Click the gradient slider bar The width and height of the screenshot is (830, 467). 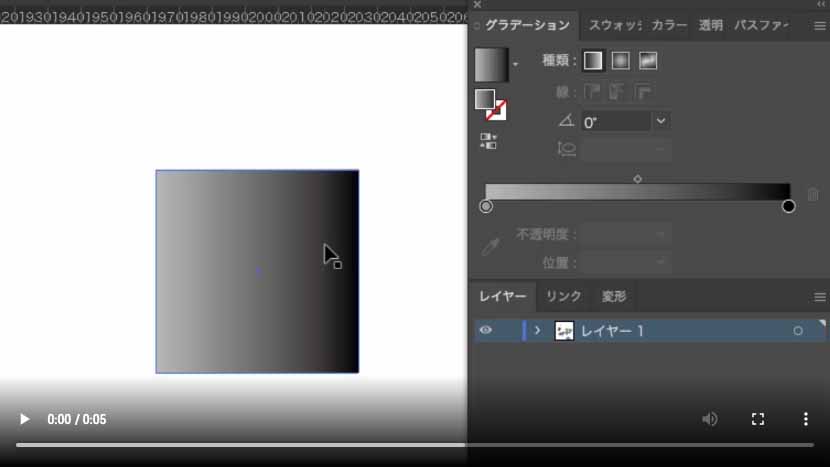point(637,192)
